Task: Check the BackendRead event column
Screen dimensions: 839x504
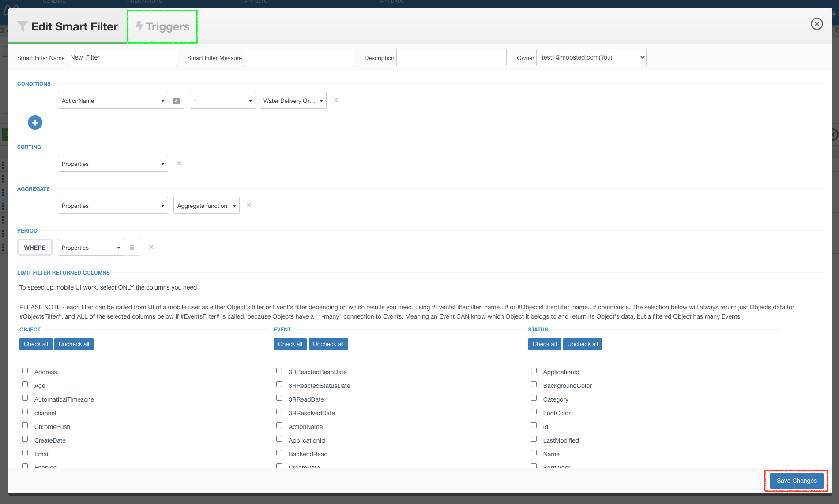Action: tap(279, 453)
